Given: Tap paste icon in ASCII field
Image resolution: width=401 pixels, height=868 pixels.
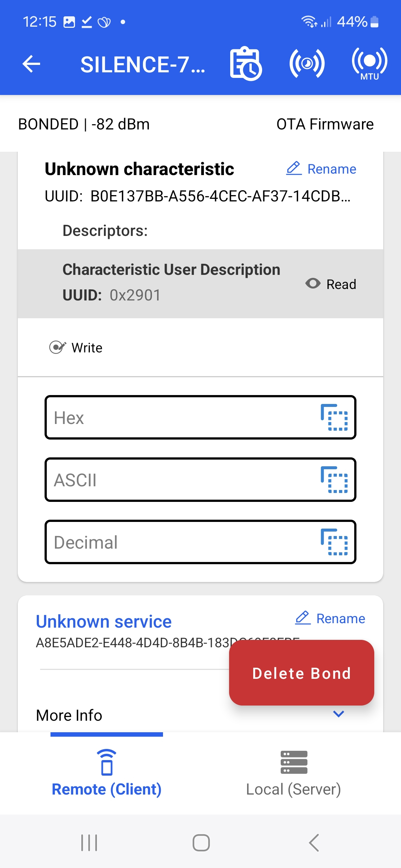Looking at the screenshot, I should pos(334,480).
